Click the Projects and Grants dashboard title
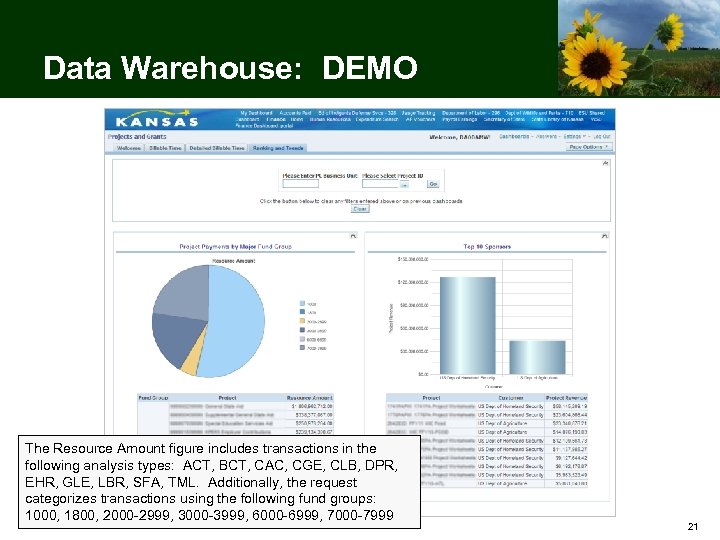The image size is (720, 540). coord(137,136)
